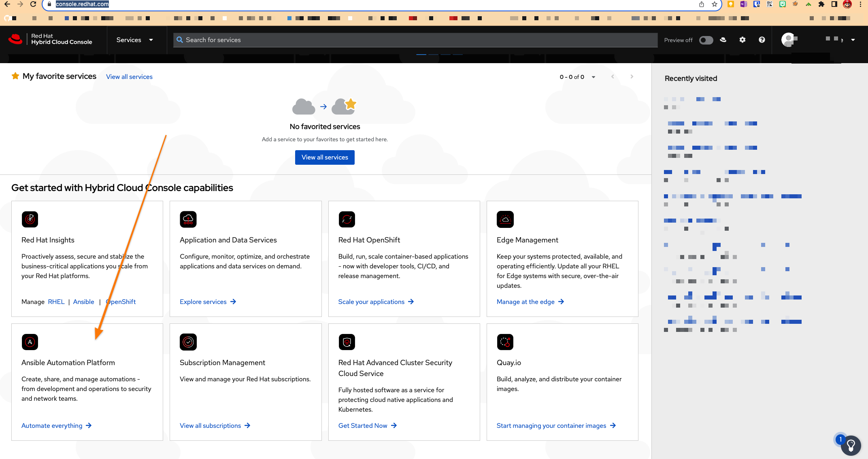Screen dimensions: 868x459
Task: Expand the chevron near the user avatar
Action: 853,40
